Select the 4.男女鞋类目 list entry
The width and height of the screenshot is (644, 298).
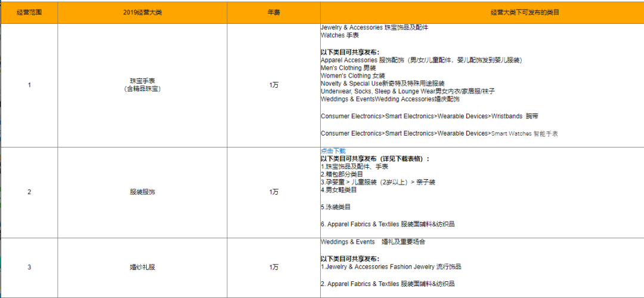coord(339,190)
